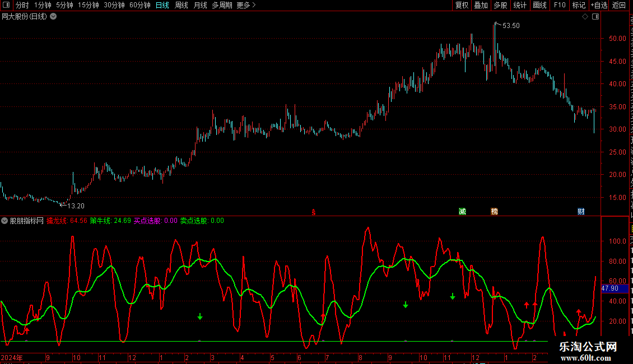Screen dimensions: 633x364
Task: Select the 日线 daily chart tab
Action: 162,5
